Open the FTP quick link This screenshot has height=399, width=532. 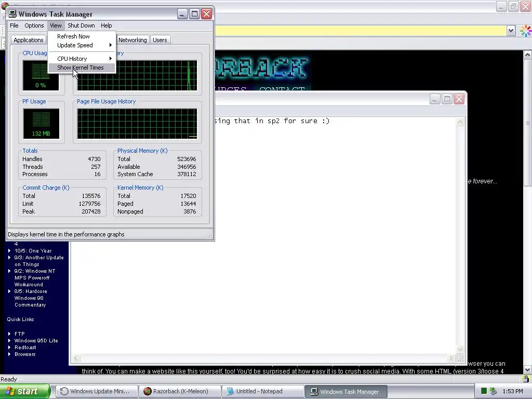tap(19, 334)
